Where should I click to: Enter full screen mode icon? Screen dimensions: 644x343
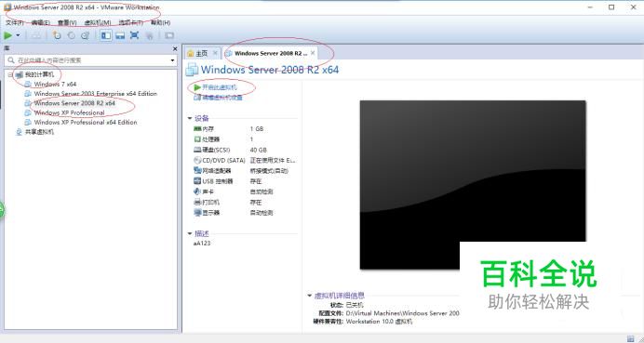coord(134,35)
